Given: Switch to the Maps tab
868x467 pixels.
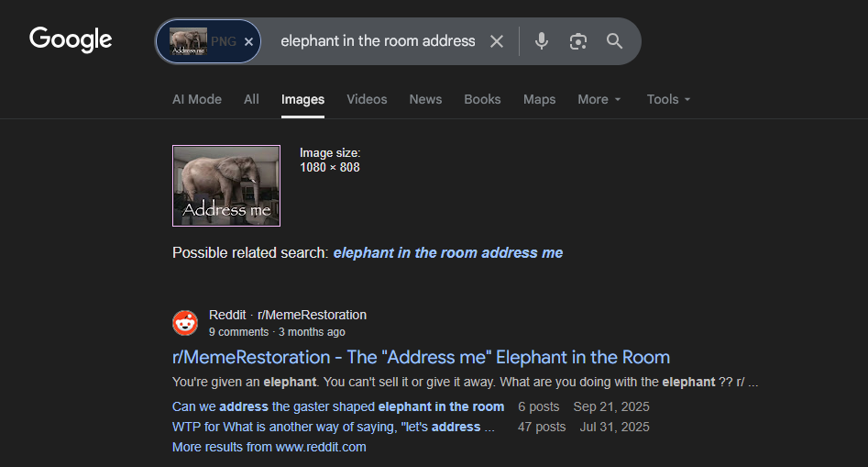Looking at the screenshot, I should (x=539, y=100).
